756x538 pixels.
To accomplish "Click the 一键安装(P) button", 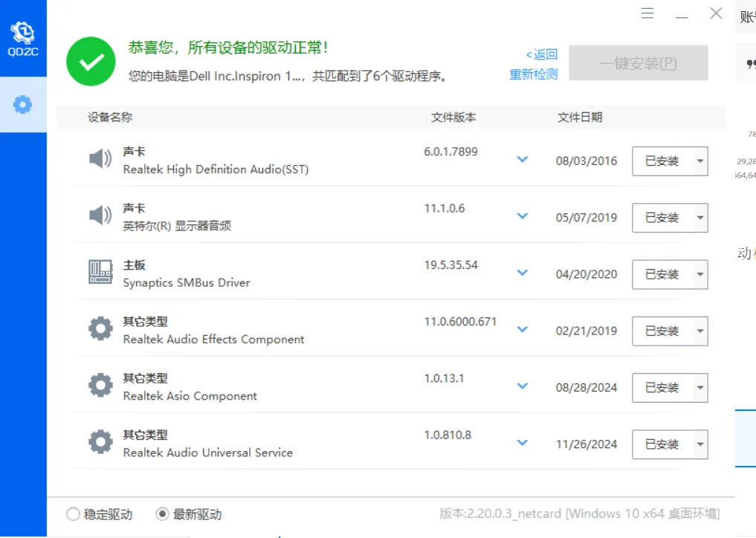I will [638, 63].
